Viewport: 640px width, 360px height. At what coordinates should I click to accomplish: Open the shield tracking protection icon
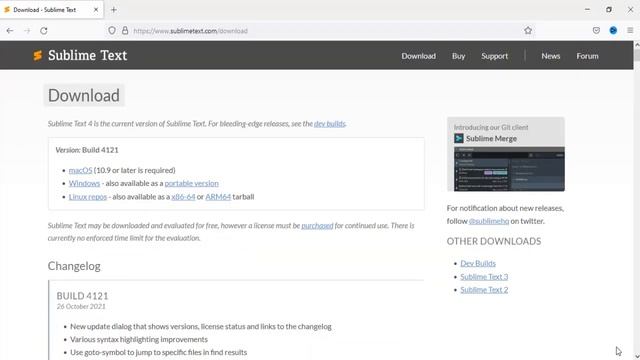pyautogui.click(x=112, y=31)
